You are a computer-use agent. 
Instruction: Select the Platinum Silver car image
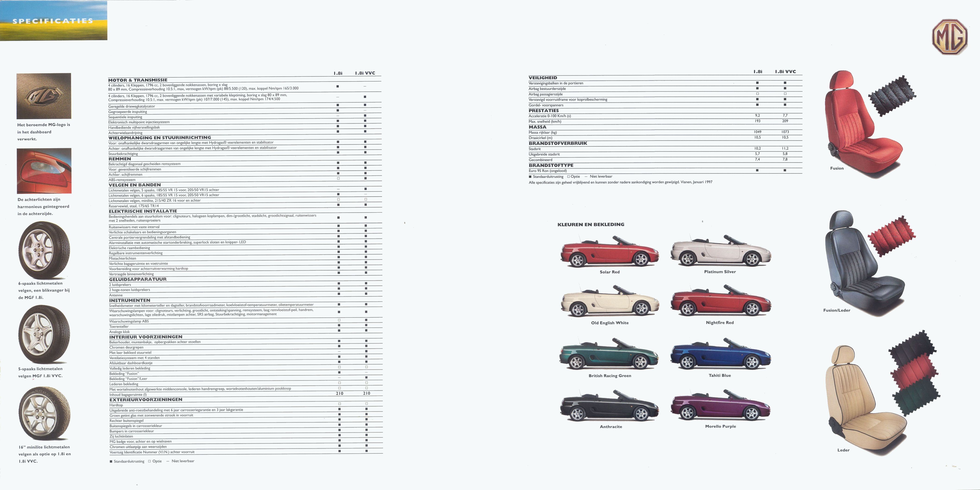point(721,250)
